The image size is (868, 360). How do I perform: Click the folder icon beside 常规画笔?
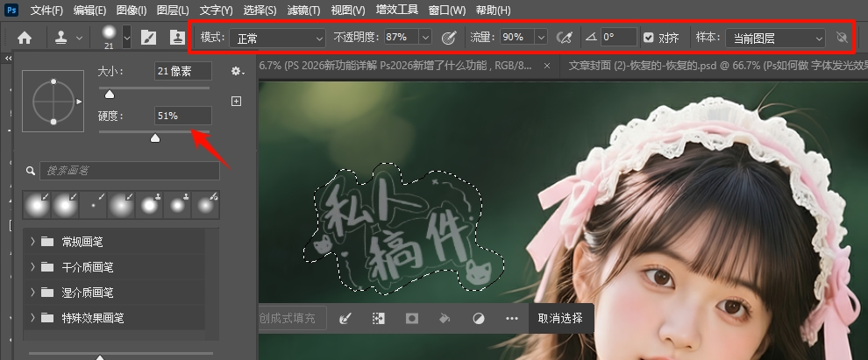[47, 242]
